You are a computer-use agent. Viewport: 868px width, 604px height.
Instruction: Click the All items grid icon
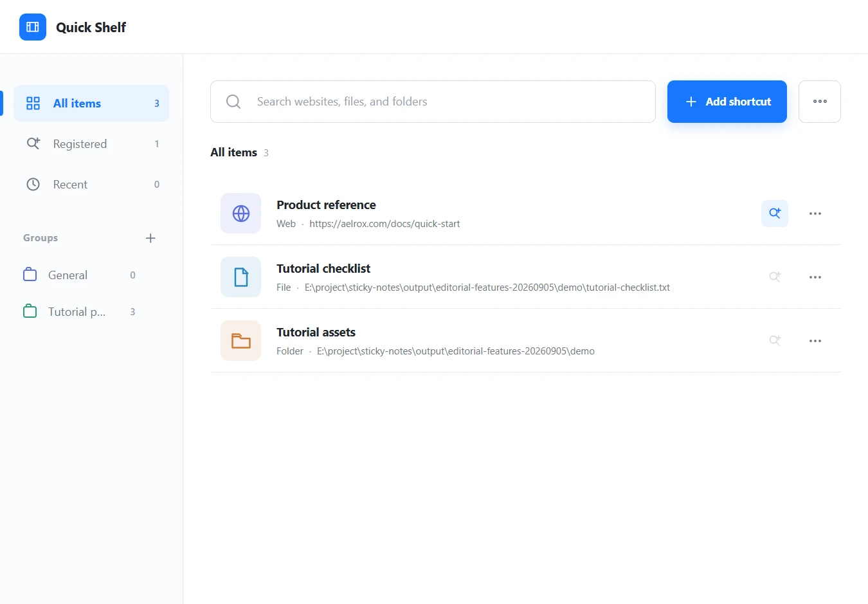tap(33, 103)
